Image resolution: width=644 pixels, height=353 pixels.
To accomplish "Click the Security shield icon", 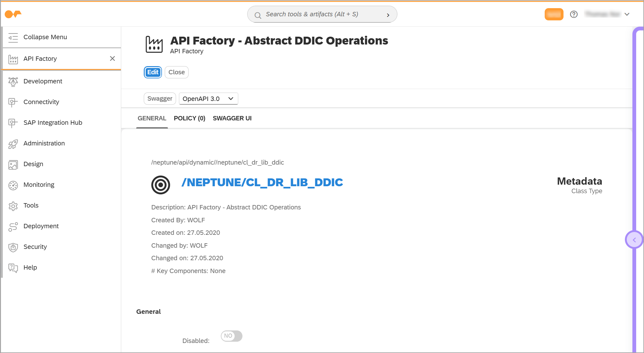I will point(13,247).
